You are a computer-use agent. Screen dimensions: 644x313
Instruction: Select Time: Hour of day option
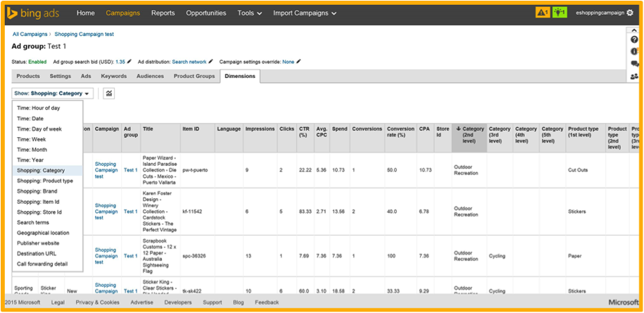click(39, 108)
